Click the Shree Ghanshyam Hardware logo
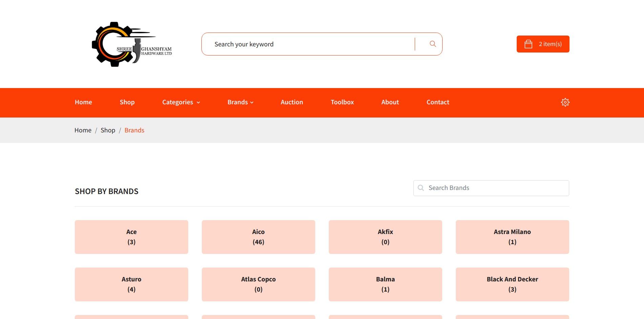 click(x=132, y=44)
